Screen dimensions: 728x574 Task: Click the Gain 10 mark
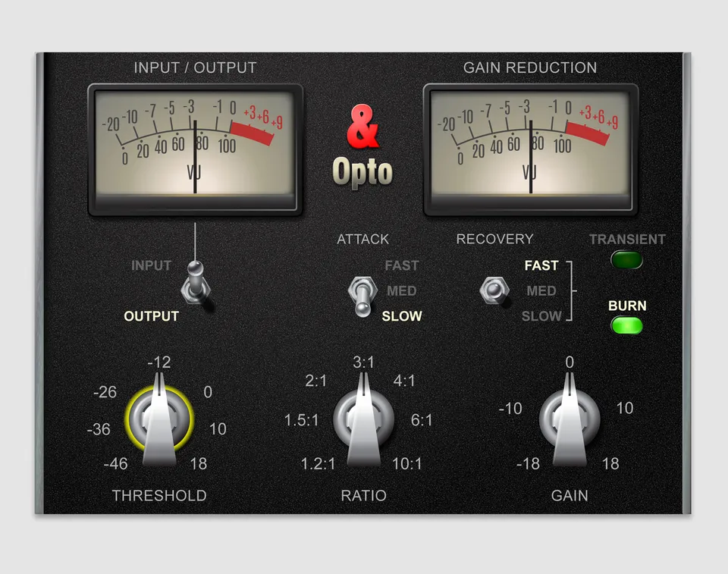tap(625, 408)
